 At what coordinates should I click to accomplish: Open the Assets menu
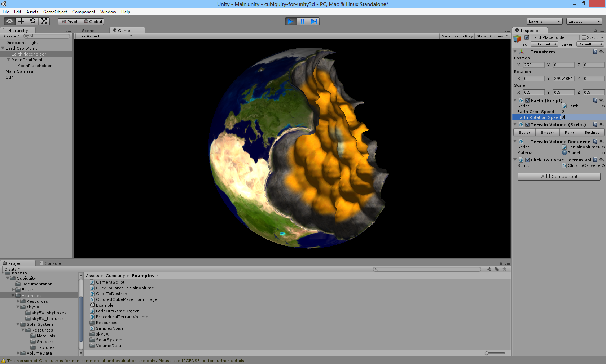[x=32, y=12]
